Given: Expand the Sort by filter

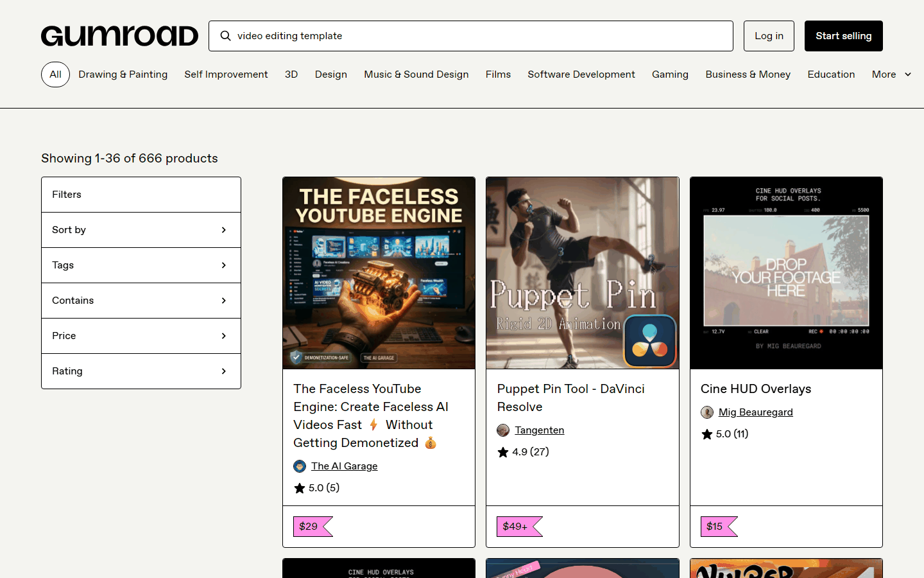Looking at the screenshot, I should tap(141, 230).
